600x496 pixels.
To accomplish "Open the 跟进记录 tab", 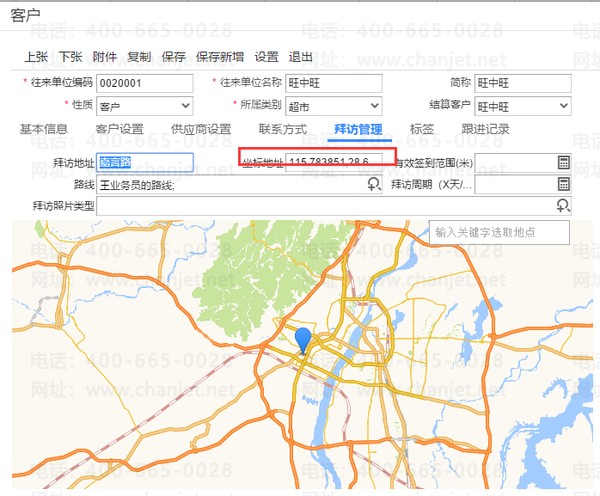I will [x=486, y=129].
